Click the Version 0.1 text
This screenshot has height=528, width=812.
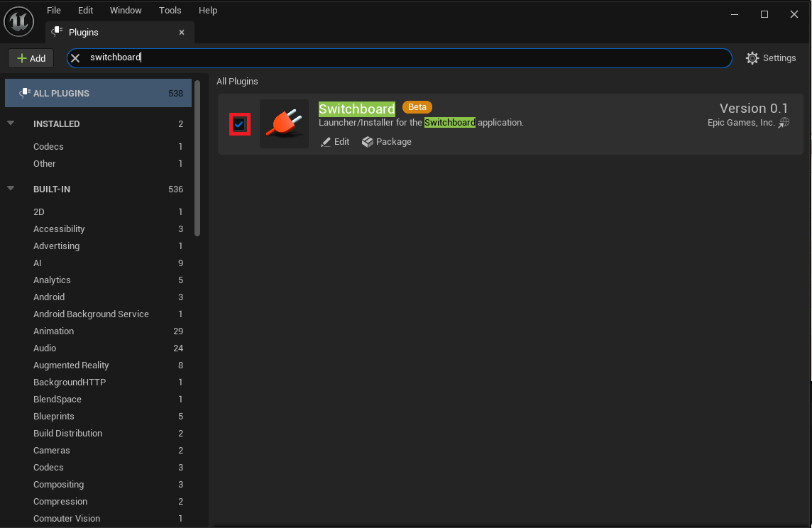pyautogui.click(x=754, y=108)
